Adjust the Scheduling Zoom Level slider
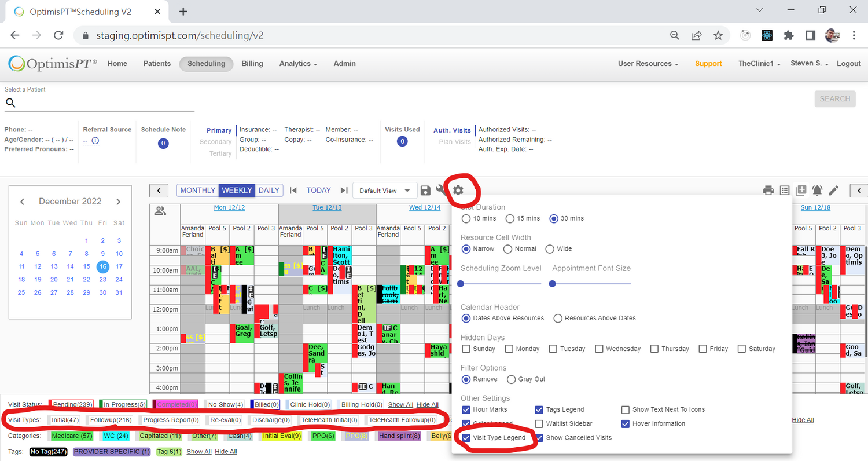The image size is (868, 461). pos(461,284)
